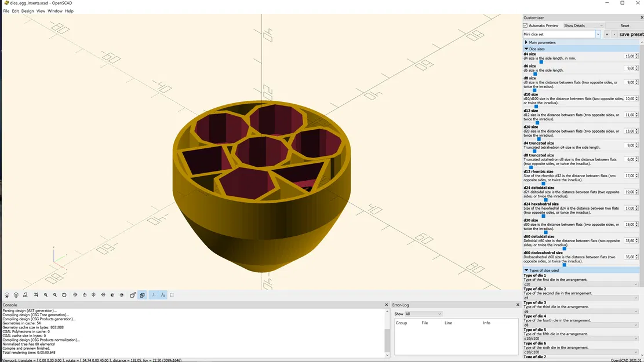This screenshot has width=644, height=362.
Task: Zoom out using the magnifier icon
Action: (55, 295)
